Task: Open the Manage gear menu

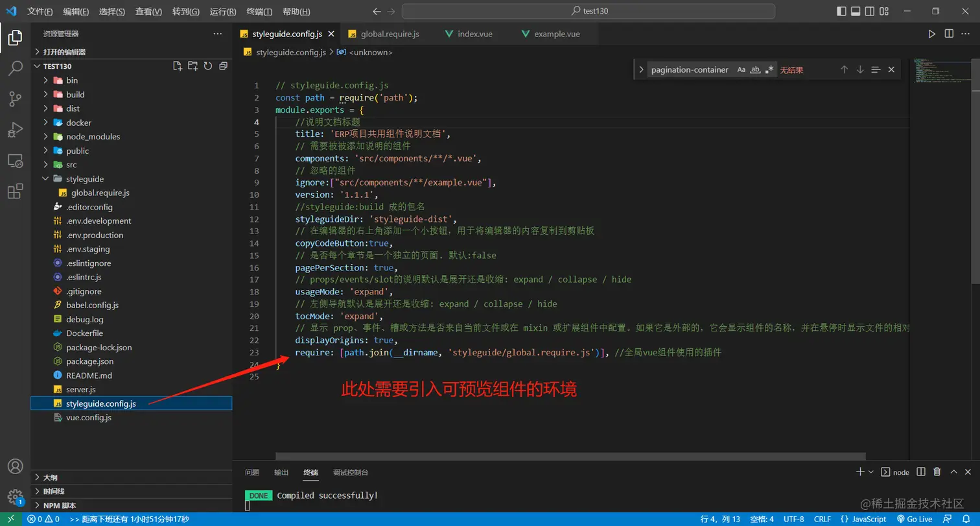Action: click(15, 497)
